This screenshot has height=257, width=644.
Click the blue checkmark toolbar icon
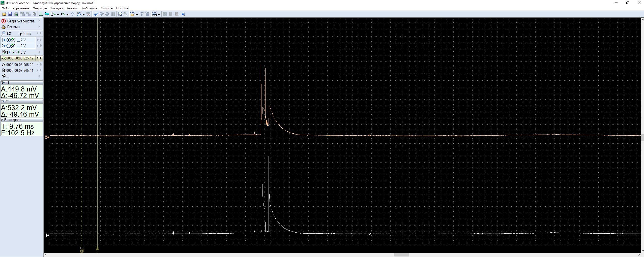96,14
